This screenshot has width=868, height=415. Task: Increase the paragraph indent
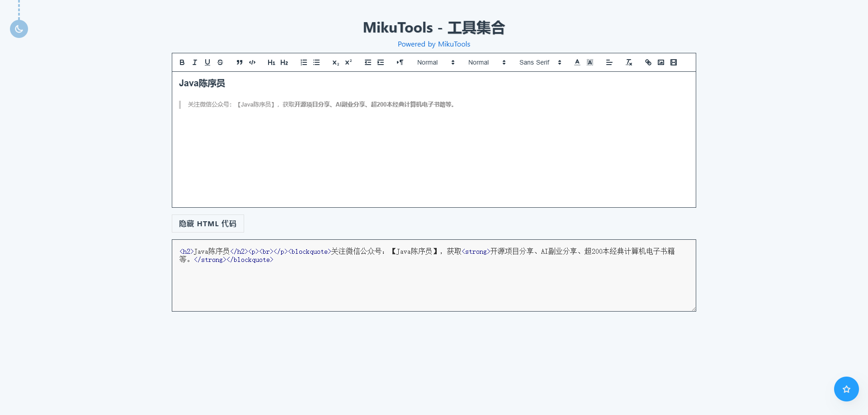(381, 62)
